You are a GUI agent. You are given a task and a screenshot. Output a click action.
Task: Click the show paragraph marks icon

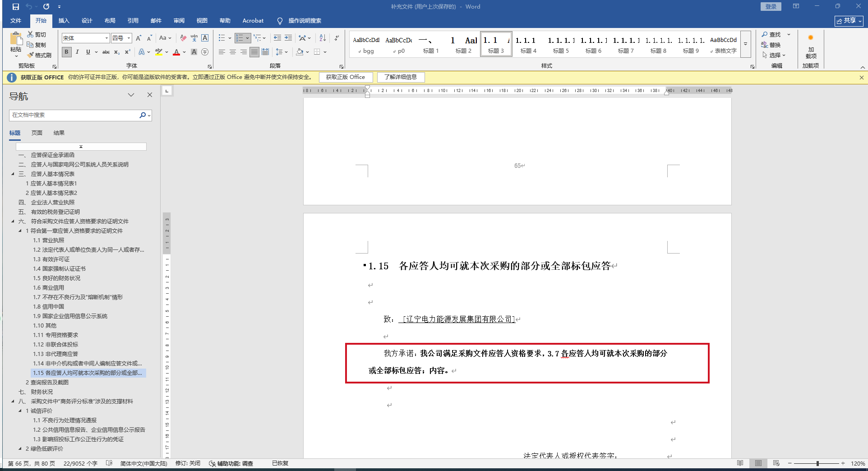(337, 38)
